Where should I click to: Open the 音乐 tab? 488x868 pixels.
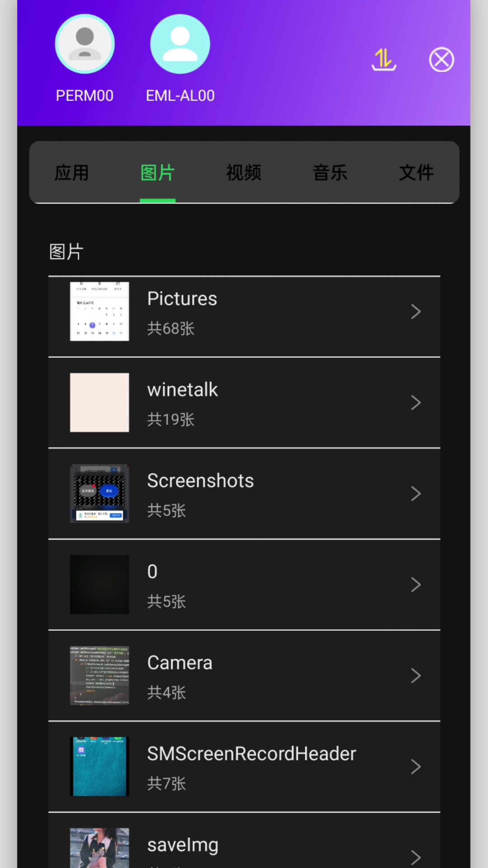coord(330,173)
